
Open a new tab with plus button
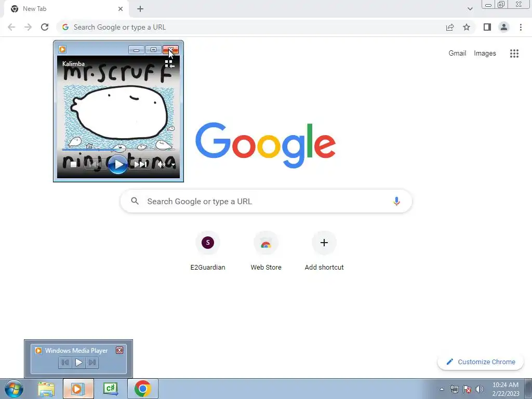coord(140,9)
